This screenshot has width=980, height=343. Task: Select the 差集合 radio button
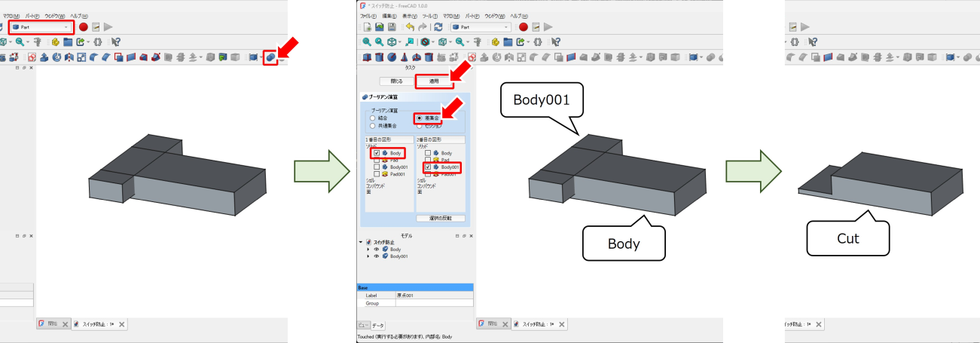click(420, 118)
